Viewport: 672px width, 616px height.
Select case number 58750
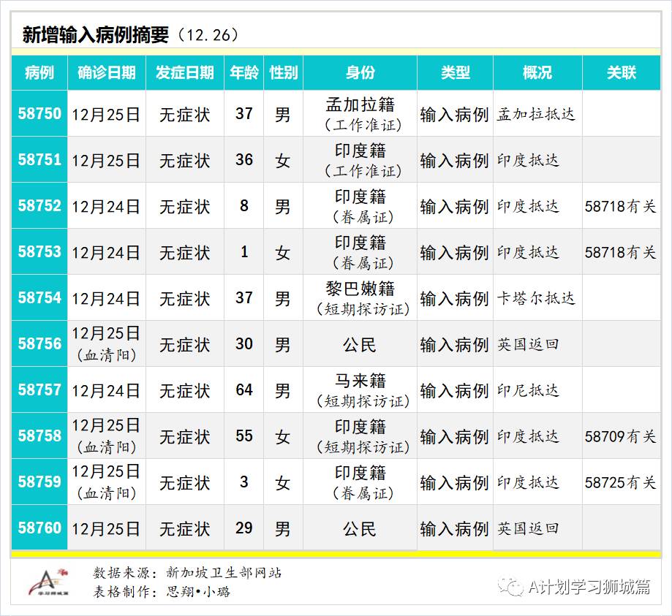[37, 113]
